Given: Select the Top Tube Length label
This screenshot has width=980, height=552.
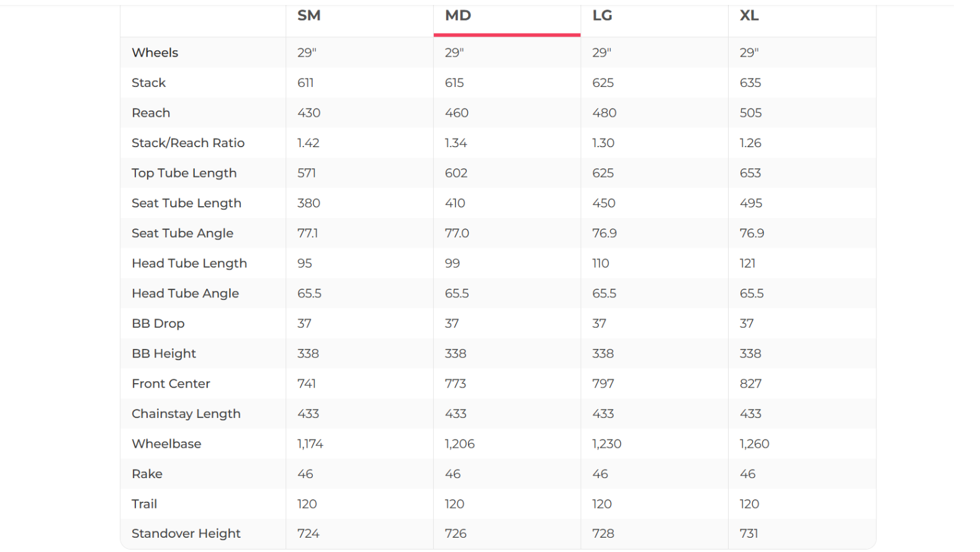Looking at the screenshot, I should pos(184,173).
